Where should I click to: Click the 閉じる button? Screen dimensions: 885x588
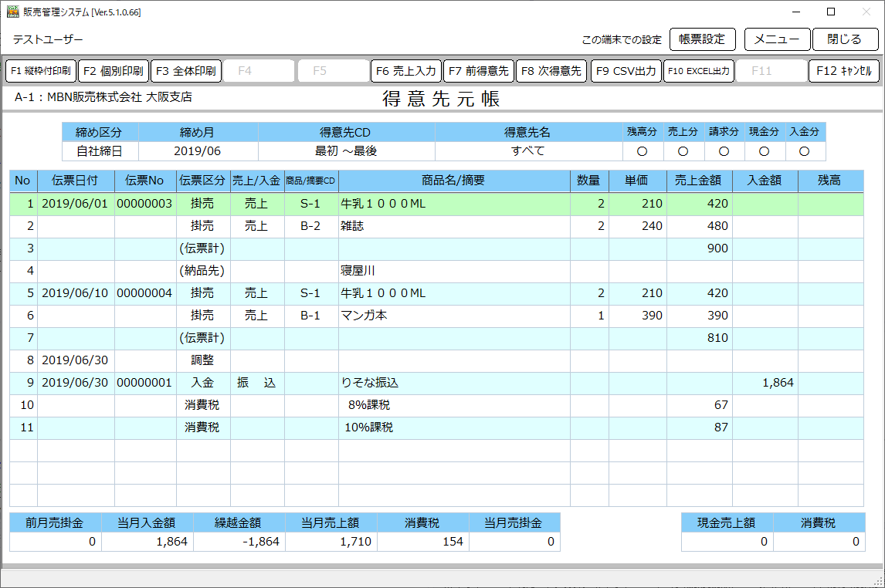coord(844,39)
